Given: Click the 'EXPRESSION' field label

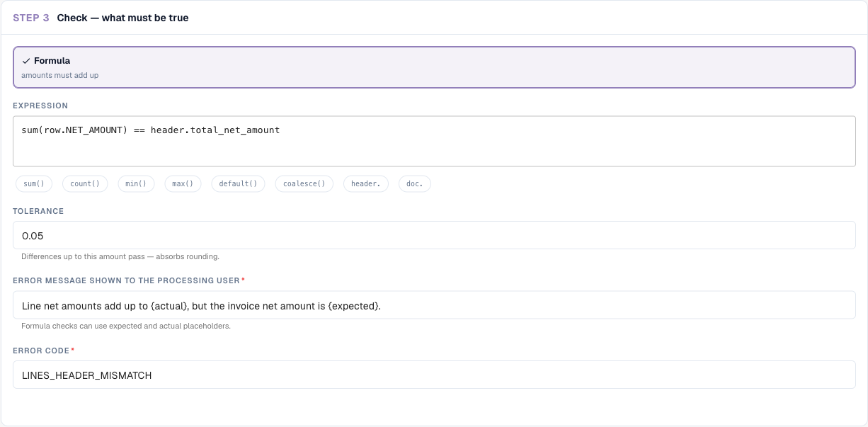Looking at the screenshot, I should pos(40,106).
